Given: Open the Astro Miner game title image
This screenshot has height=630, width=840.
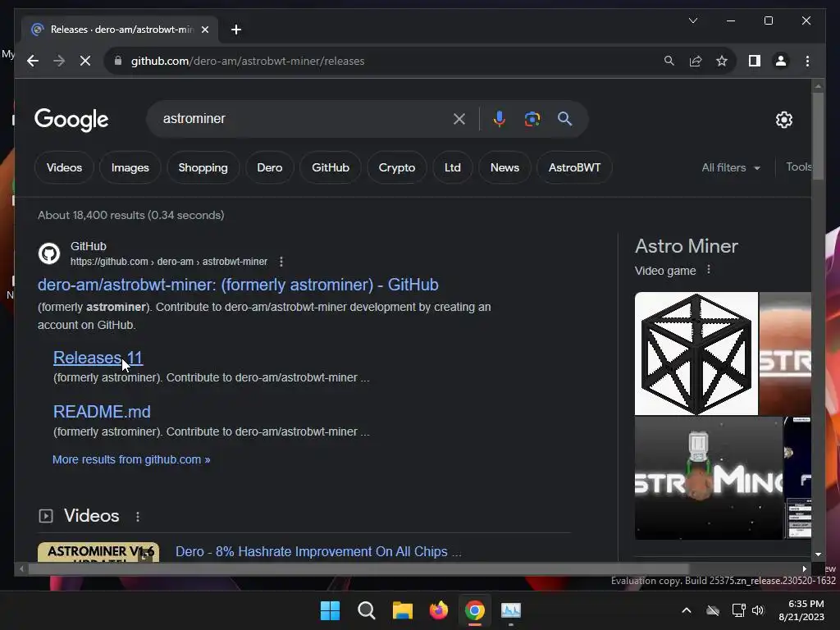Looking at the screenshot, I should pyautogui.click(x=709, y=478).
